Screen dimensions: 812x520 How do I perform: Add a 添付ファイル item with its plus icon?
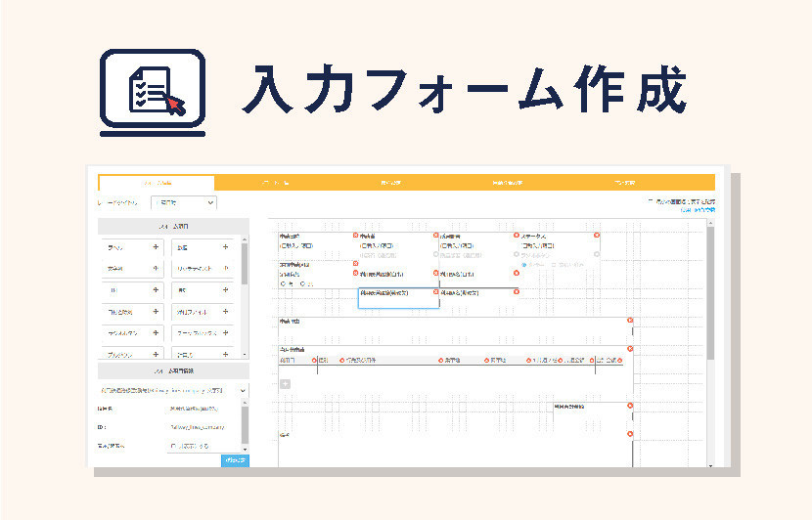pos(226,312)
